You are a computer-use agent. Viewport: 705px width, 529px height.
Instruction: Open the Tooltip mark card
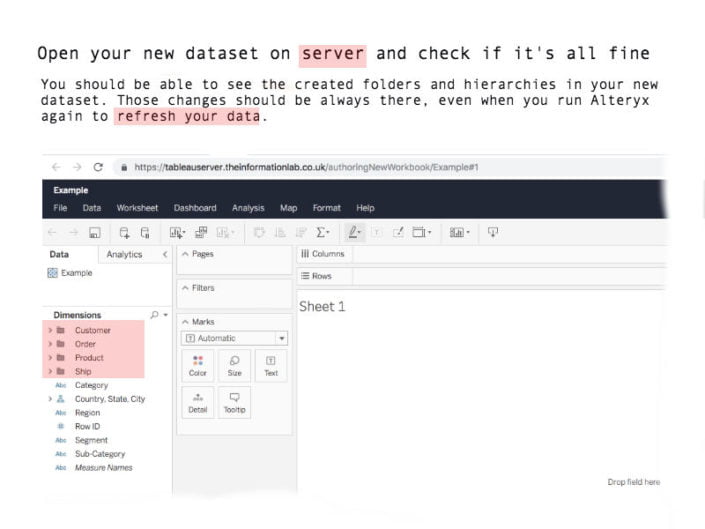234,401
